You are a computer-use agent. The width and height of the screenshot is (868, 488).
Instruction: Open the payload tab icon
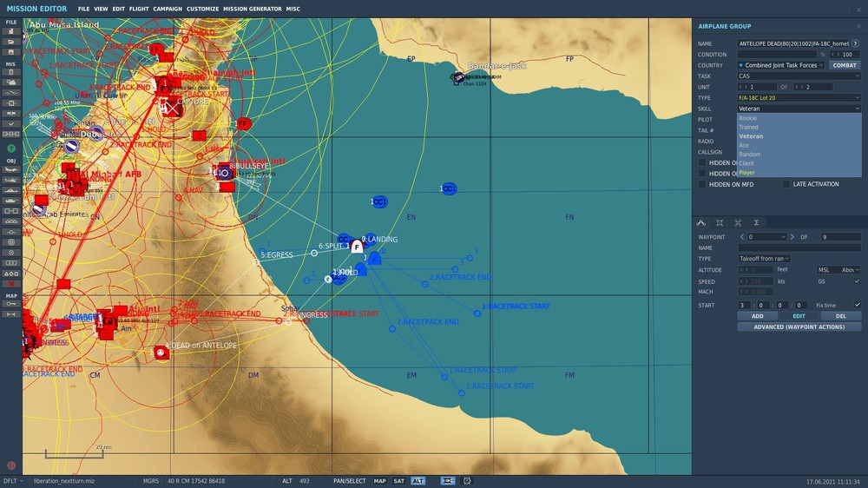coord(720,222)
